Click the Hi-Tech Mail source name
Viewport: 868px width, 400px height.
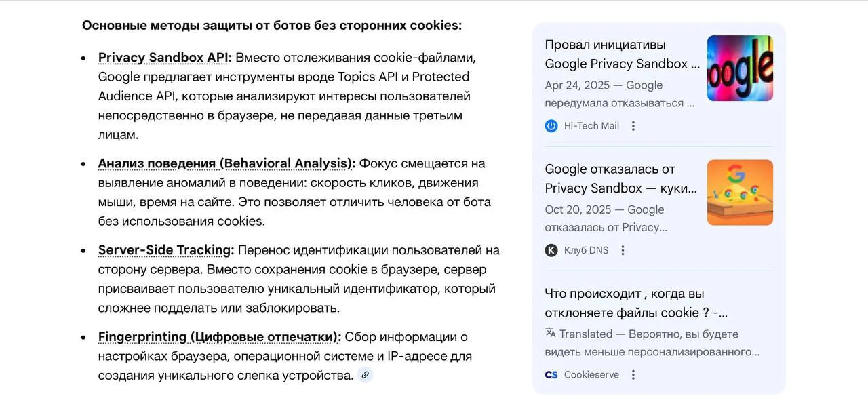click(x=591, y=126)
